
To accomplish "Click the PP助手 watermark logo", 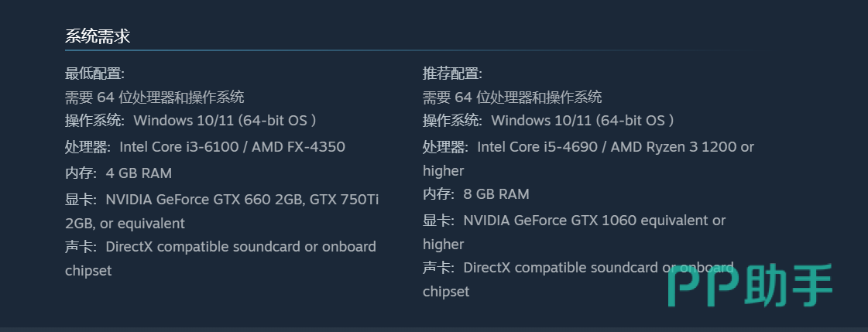I will point(750,286).
